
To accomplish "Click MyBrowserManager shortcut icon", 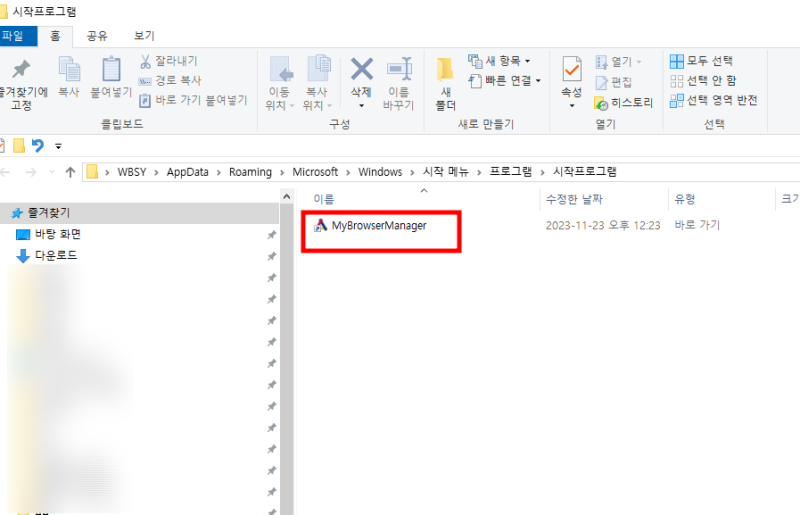I will coord(320,226).
